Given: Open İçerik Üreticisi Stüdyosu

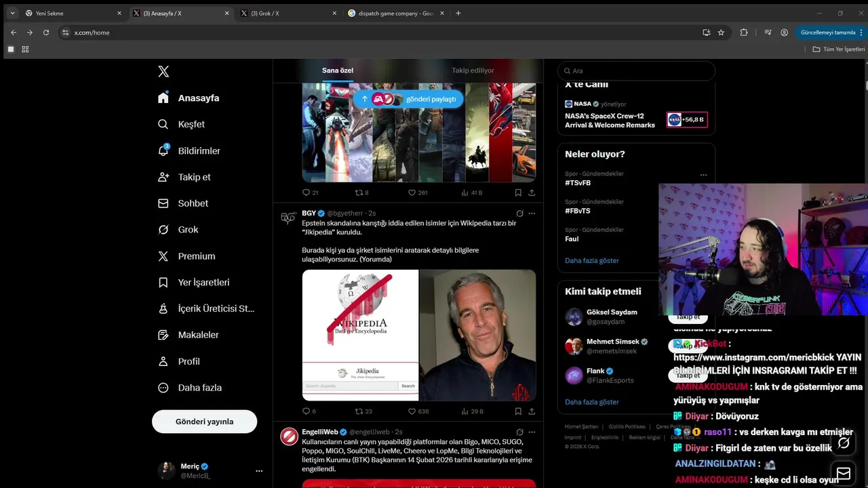Looking at the screenshot, I should [x=205, y=308].
